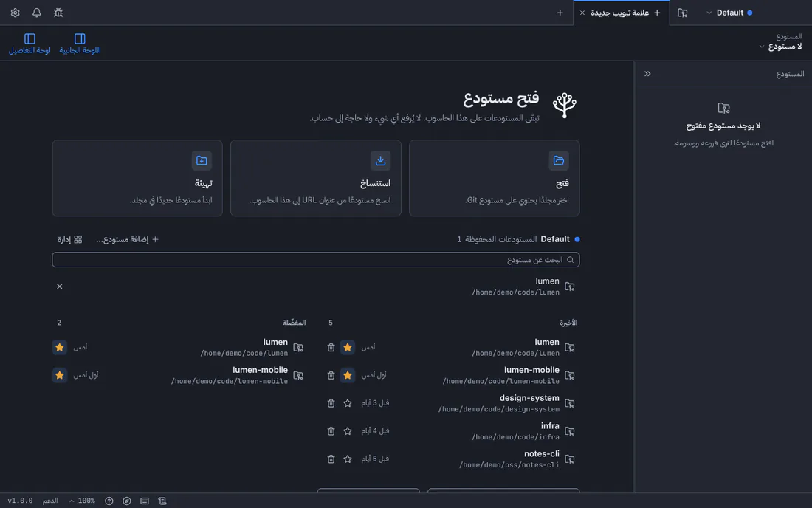Viewport: 812px width, 508px height.
Task: Remove the saved lumen repository with X
Action: point(60,286)
